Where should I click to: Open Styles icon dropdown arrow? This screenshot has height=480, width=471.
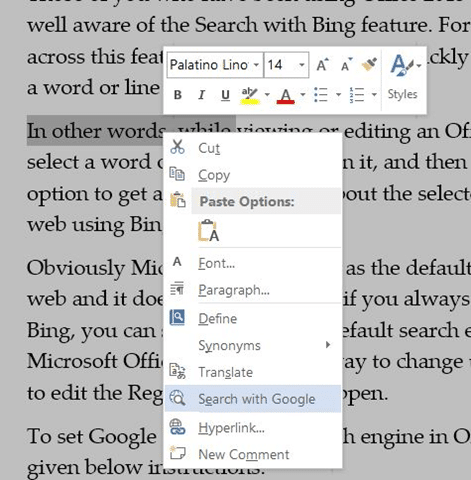click(419, 66)
